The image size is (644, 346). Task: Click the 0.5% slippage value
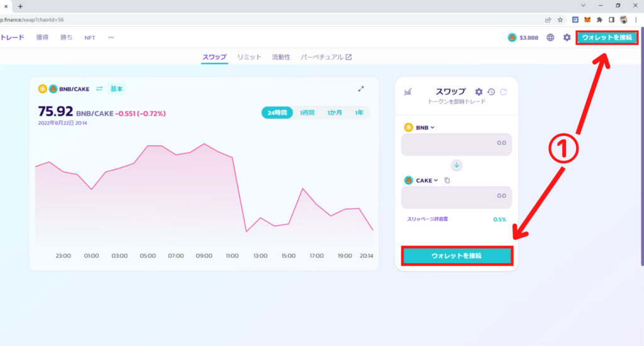(499, 220)
